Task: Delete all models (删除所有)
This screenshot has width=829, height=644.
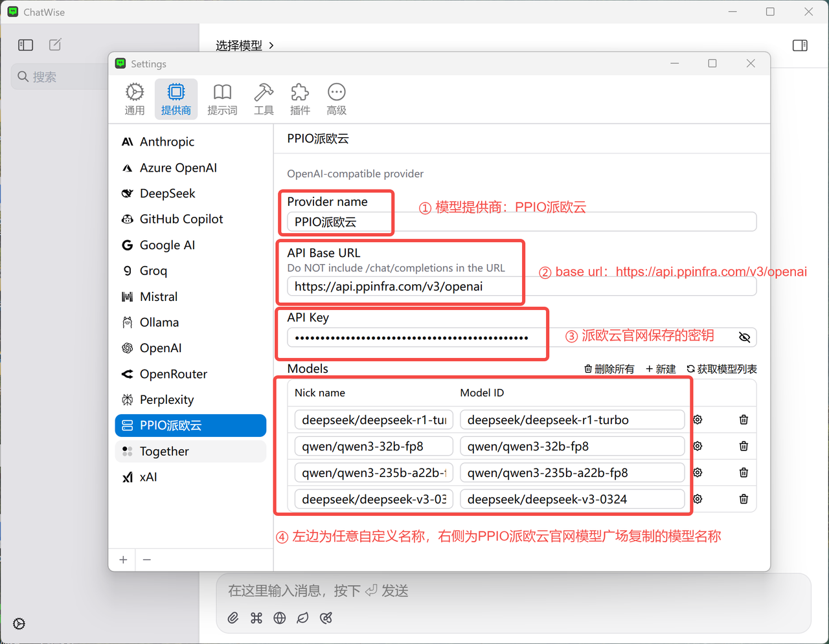Action: 609,369
